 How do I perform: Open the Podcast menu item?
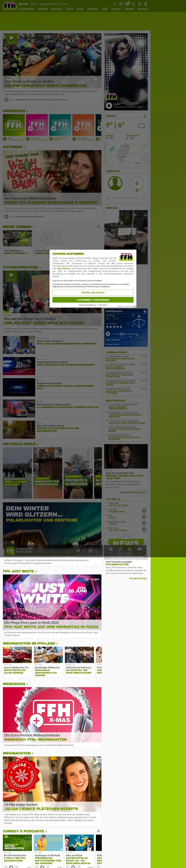pos(116,9)
